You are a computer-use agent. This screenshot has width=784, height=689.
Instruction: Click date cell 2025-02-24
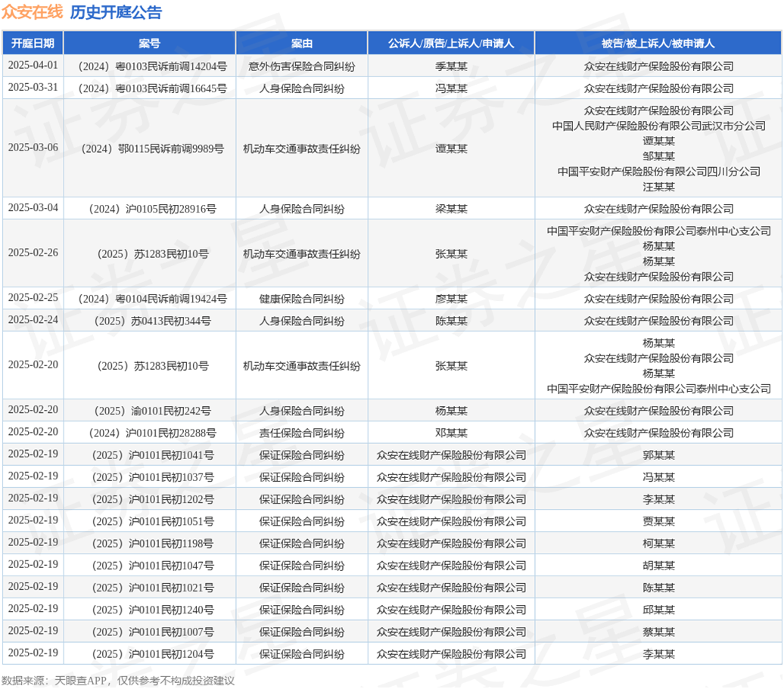33,320
